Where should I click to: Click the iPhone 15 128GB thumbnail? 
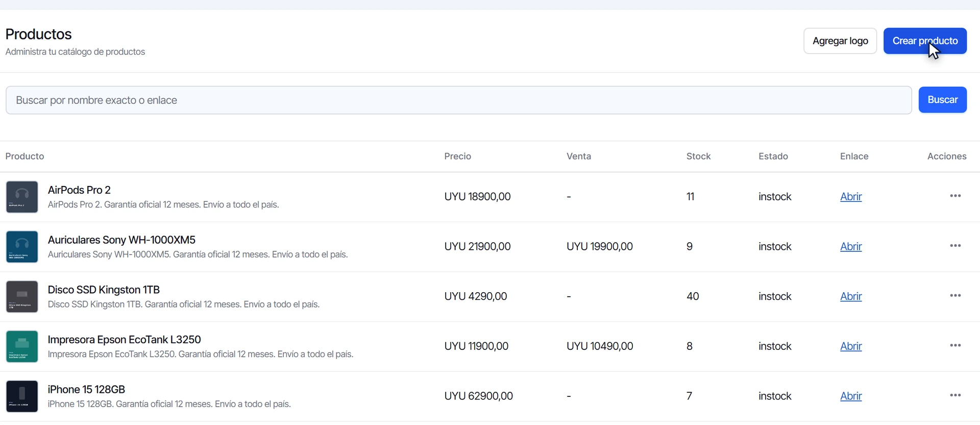pyautogui.click(x=22, y=396)
